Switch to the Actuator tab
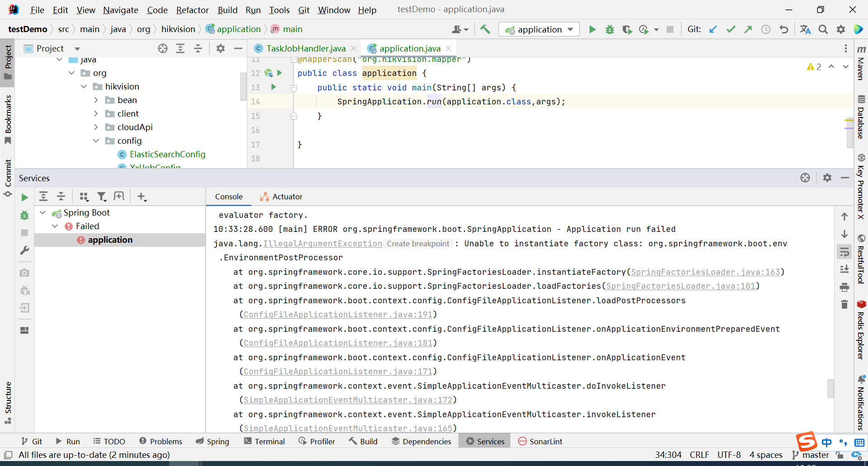The width and height of the screenshot is (868, 466). (x=281, y=197)
